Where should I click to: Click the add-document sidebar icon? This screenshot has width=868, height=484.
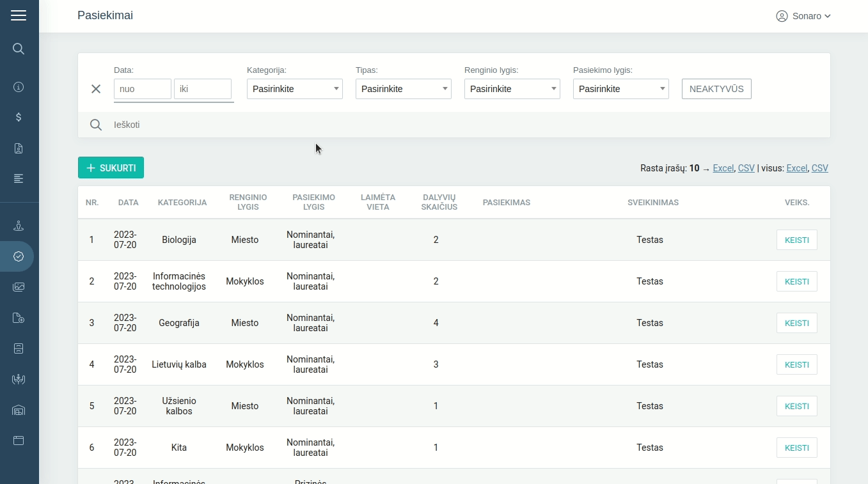pyautogui.click(x=19, y=318)
